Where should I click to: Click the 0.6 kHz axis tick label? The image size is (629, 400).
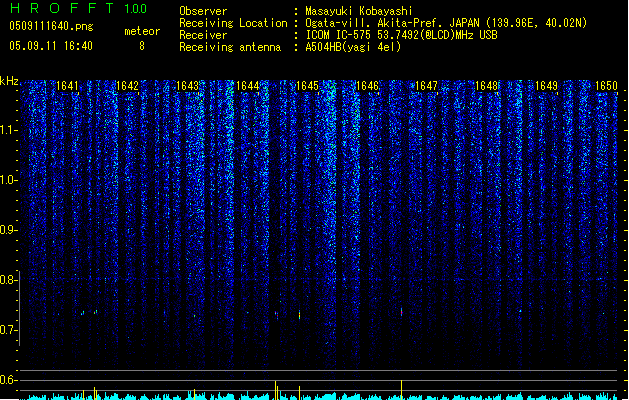8,380
